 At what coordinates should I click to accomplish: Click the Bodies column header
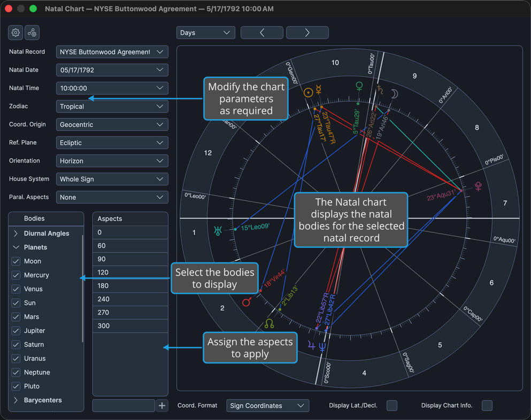click(46, 219)
